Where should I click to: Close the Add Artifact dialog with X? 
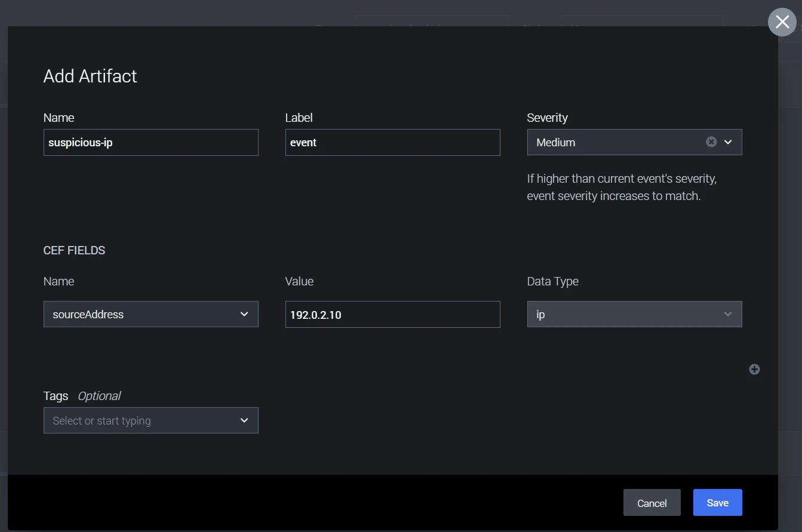point(782,22)
